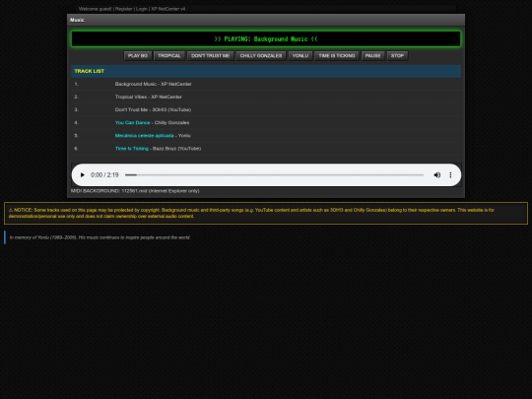Start TIME IS TICKING button

[x=337, y=55]
